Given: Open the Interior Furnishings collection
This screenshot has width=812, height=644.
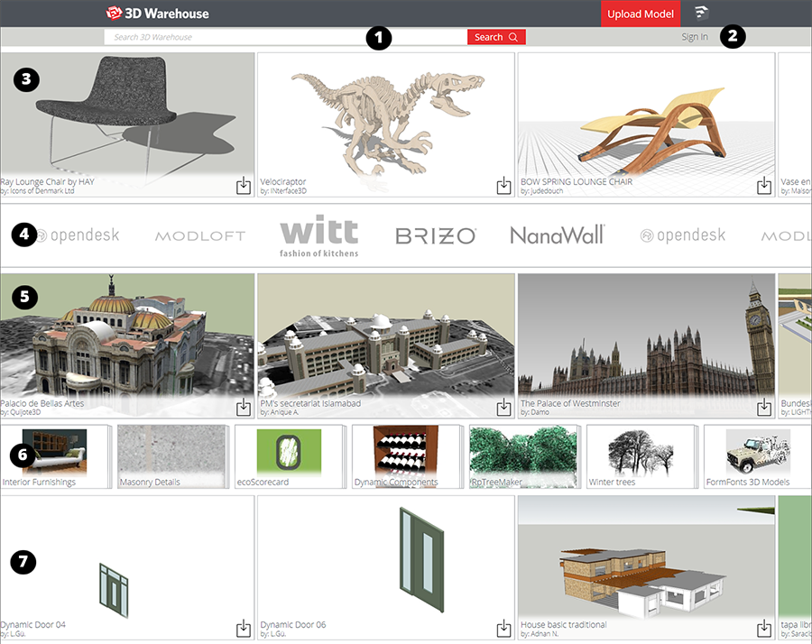Looking at the screenshot, I should (x=54, y=457).
